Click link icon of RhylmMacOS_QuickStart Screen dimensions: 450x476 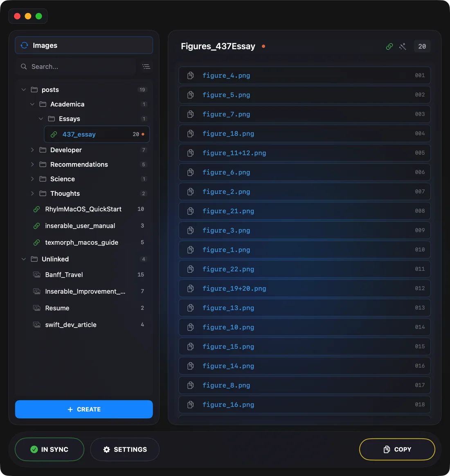point(36,209)
